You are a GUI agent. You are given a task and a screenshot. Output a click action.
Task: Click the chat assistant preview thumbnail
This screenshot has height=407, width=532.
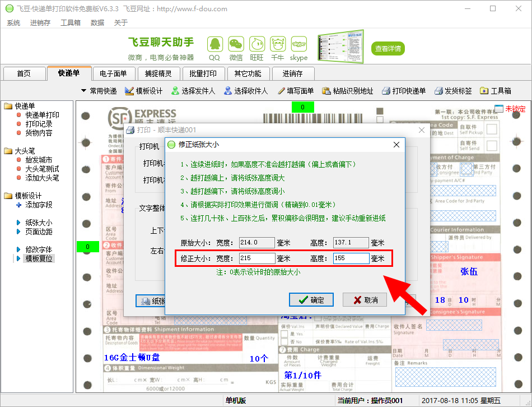coord(340,47)
